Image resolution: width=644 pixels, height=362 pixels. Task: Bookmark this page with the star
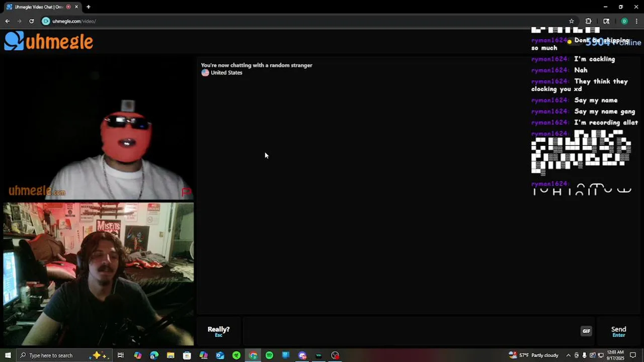coord(572,21)
